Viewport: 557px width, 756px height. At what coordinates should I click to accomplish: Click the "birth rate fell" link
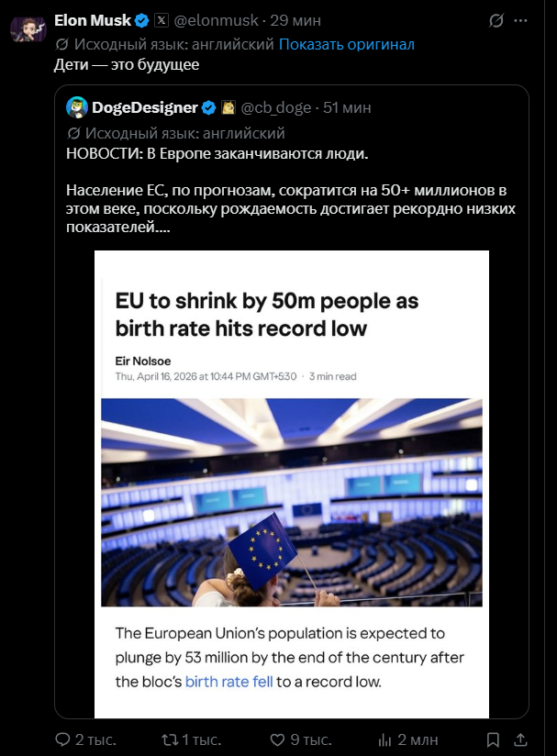click(x=228, y=682)
